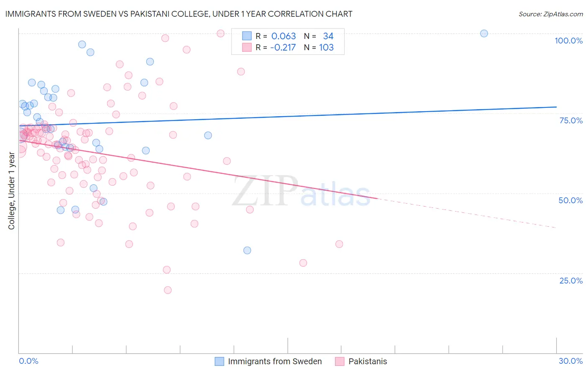Click the 75.0% y-axis label

click(571, 120)
